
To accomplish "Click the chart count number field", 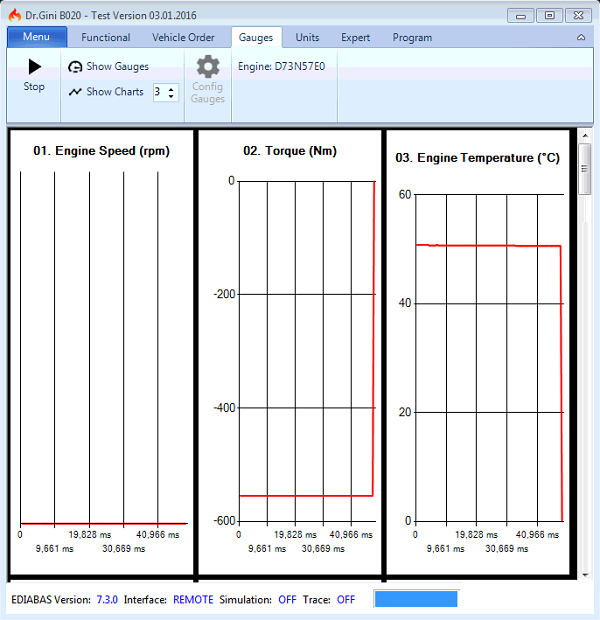I will [159, 92].
